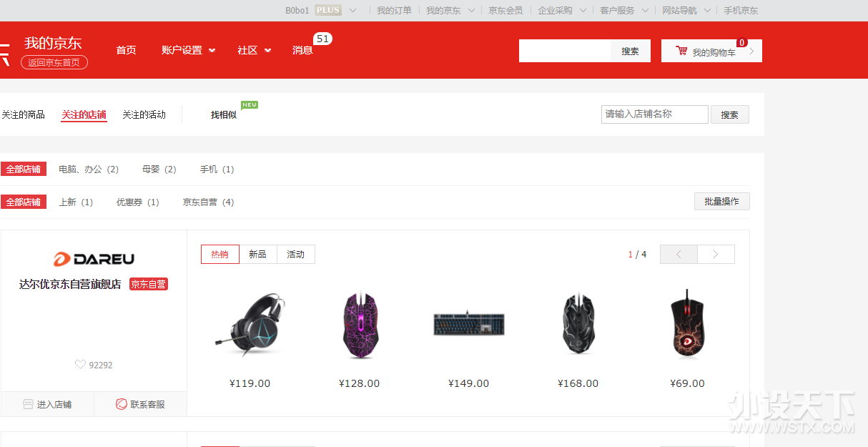Open the 账户设置 dropdown menu
Screen dimensions: 868x447
189,50
